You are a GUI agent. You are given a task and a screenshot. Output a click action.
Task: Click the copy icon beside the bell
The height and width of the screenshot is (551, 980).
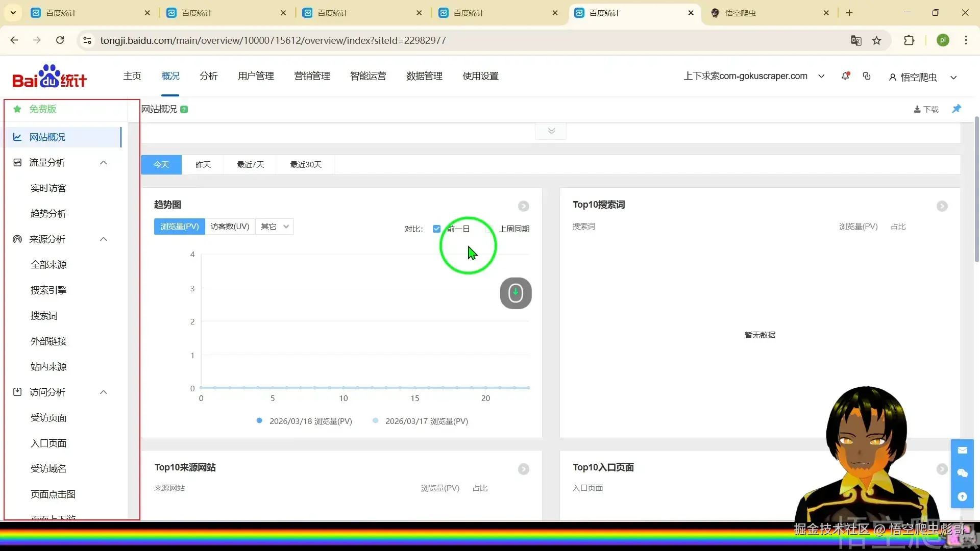(867, 76)
